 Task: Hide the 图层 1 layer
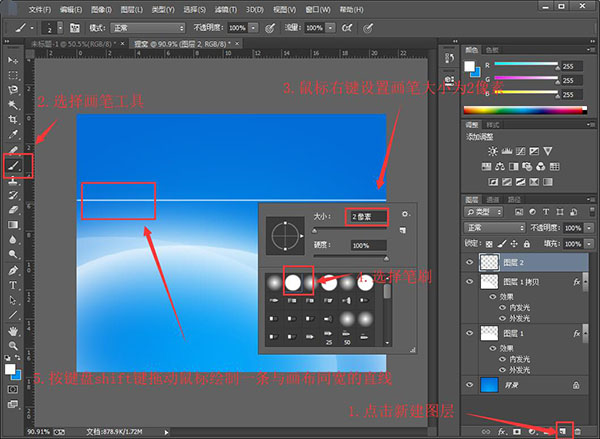pos(470,333)
